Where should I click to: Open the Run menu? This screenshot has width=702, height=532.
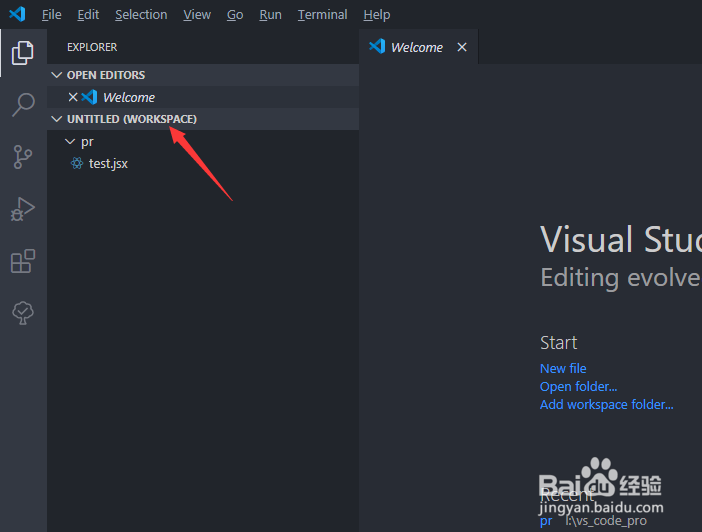[x=270, y=15]
